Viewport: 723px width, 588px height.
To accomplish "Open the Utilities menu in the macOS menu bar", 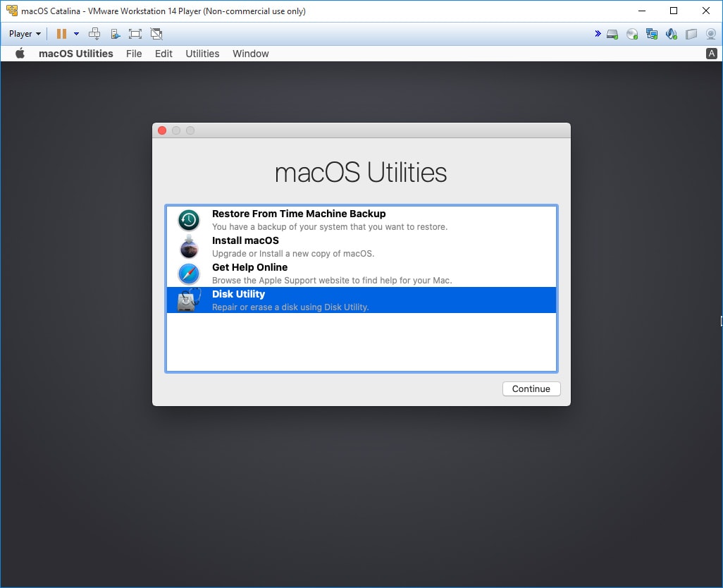I will (202, 54).
